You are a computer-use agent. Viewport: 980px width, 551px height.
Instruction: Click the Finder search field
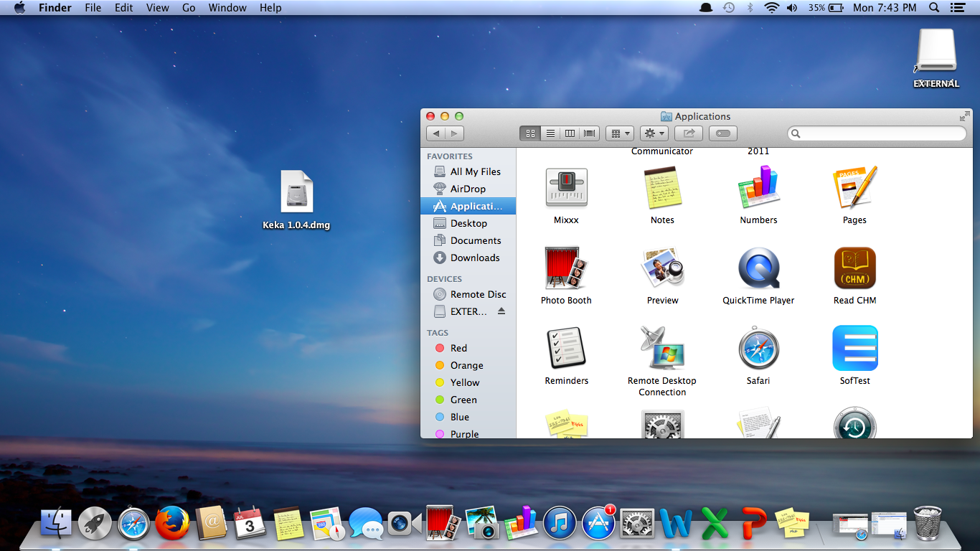(x=877, y=133)
